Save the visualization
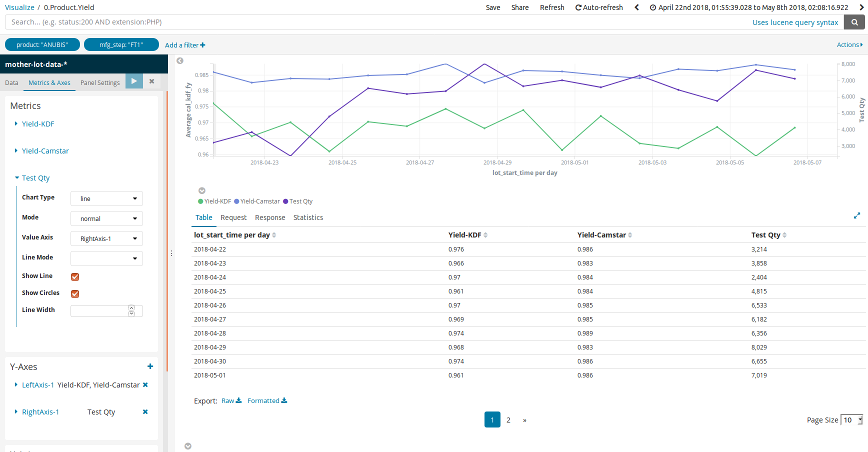 coord(493,7)
